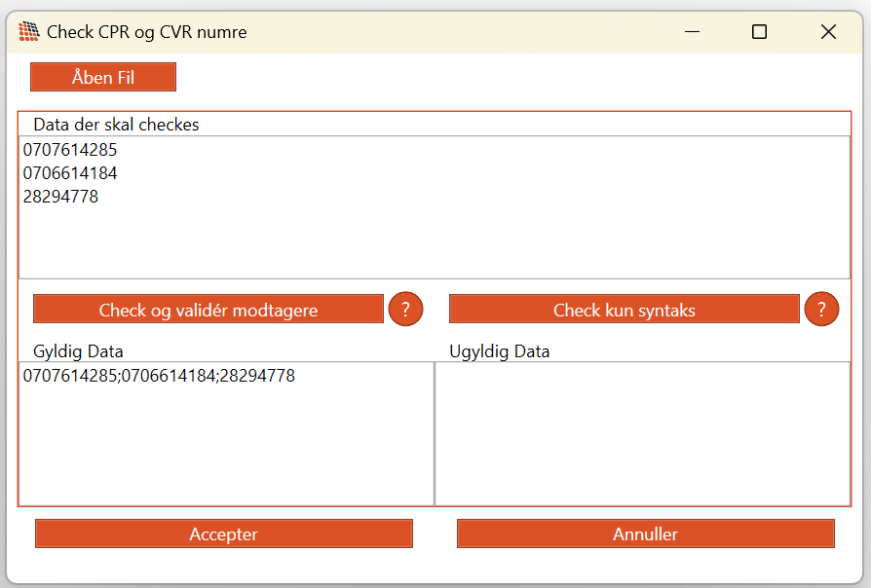Run Check kun syntaks
This screenshot has height=588, width=871.
pos(624,310)
